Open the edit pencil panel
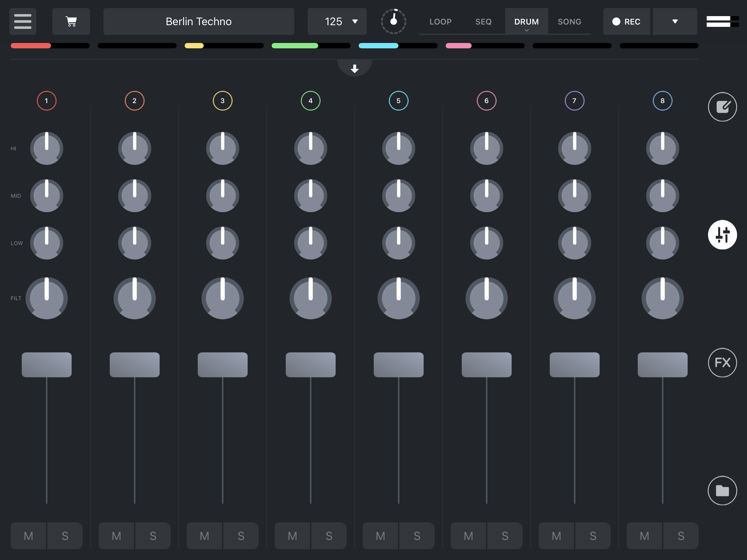The image size is (747, 560). (x=722, y=107)
